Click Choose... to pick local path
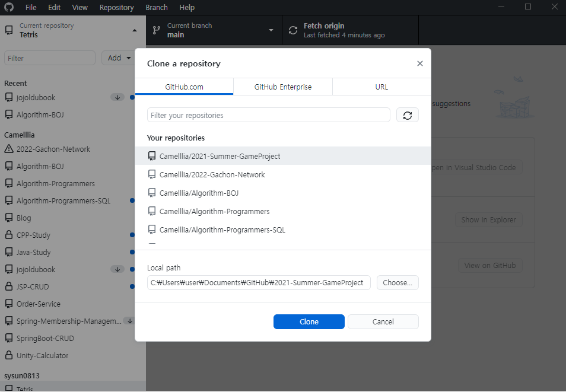 click(398, 283)
